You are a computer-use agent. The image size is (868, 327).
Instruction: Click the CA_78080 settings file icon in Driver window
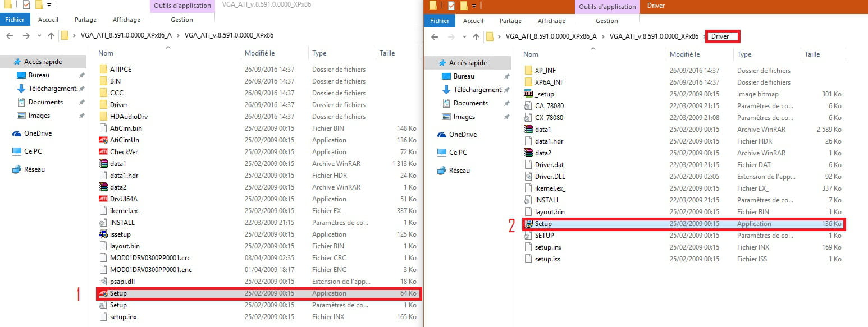[528, 106]
